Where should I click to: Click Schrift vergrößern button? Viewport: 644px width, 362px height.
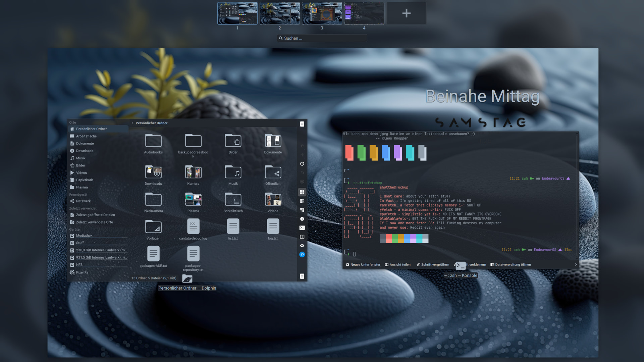[433, 264]
